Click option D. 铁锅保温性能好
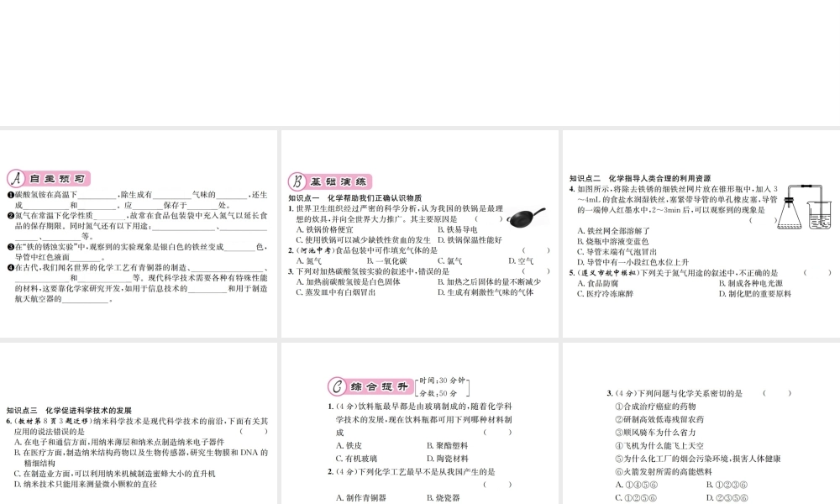 tap(470, 240)
